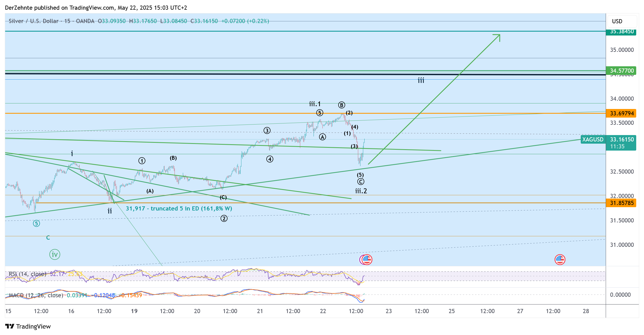Viewport: 644px width, 335px height.
Task: Click the teal circled 5 wave marker
Action: [36, 224]
